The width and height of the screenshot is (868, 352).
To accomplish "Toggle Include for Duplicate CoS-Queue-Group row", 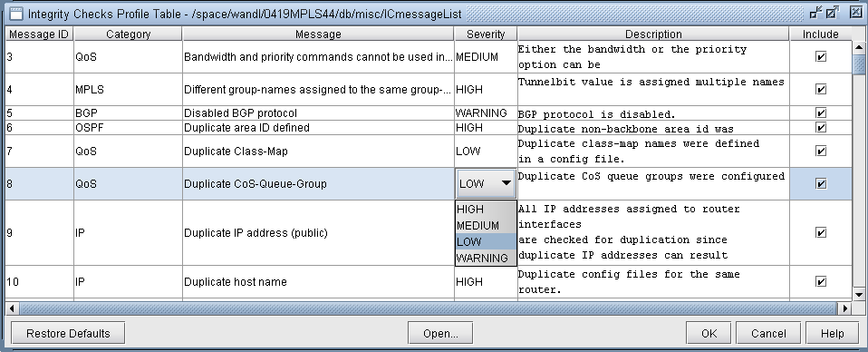I will pyautogui.click(x=820, y=183).
